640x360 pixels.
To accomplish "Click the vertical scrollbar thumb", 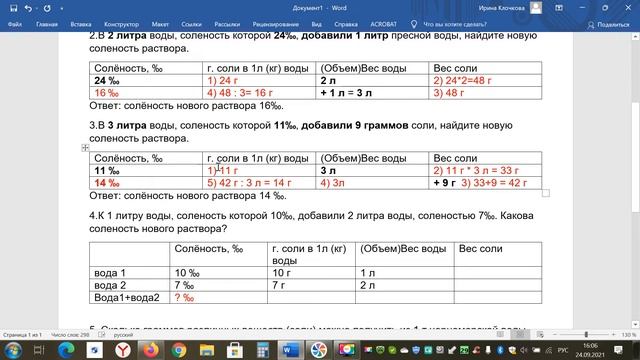I will pos(635,157).
